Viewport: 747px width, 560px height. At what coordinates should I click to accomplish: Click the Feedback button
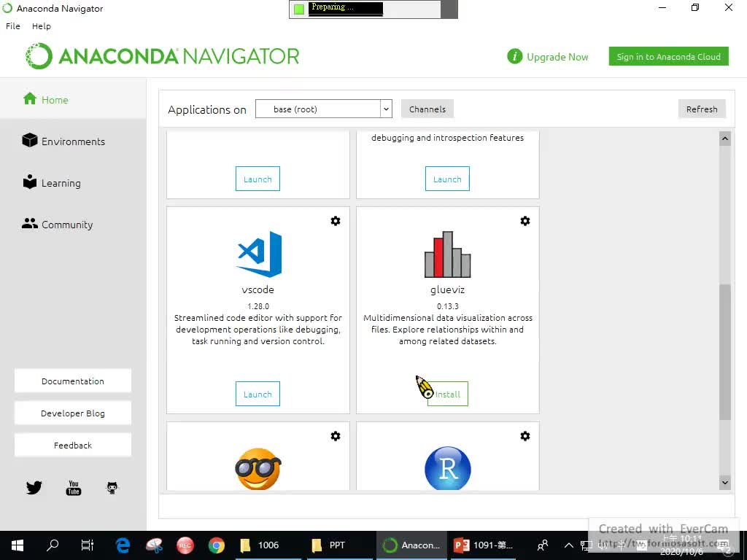point(73,446)
